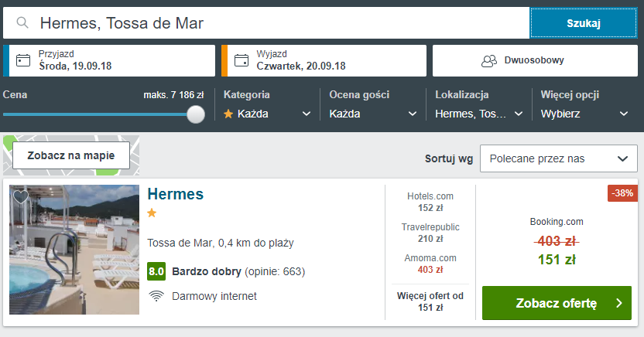Click the magnifying glass search icon
The width and height of the screenshot is (644, 337).
click(23, 23)
